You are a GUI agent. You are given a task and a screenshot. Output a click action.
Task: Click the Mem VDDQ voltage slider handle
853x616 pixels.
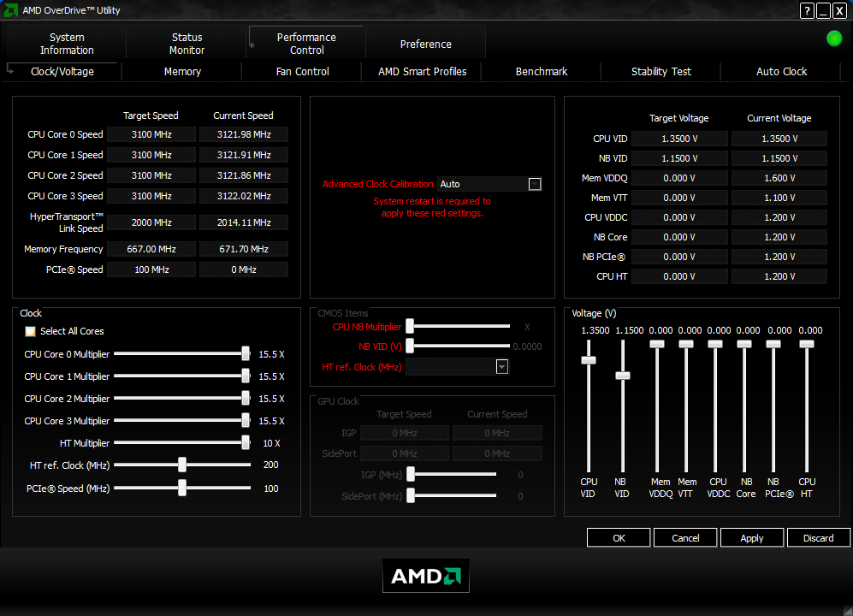(x=657, y=344)
